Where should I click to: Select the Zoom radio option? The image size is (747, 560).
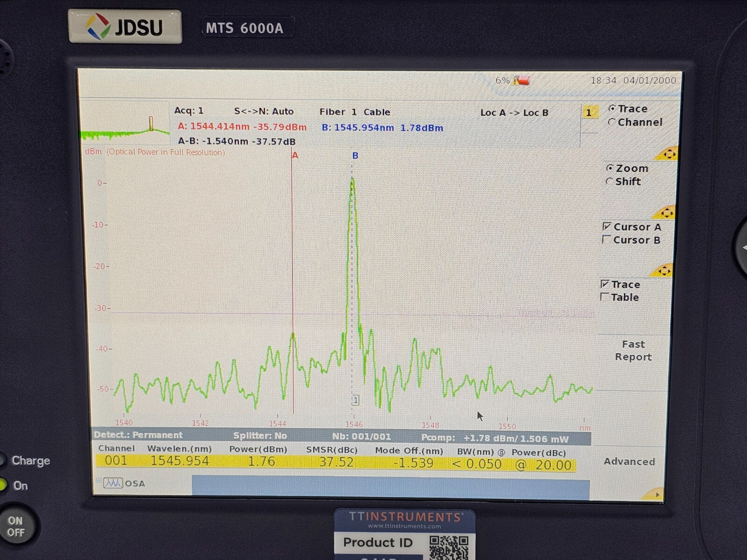610,168
